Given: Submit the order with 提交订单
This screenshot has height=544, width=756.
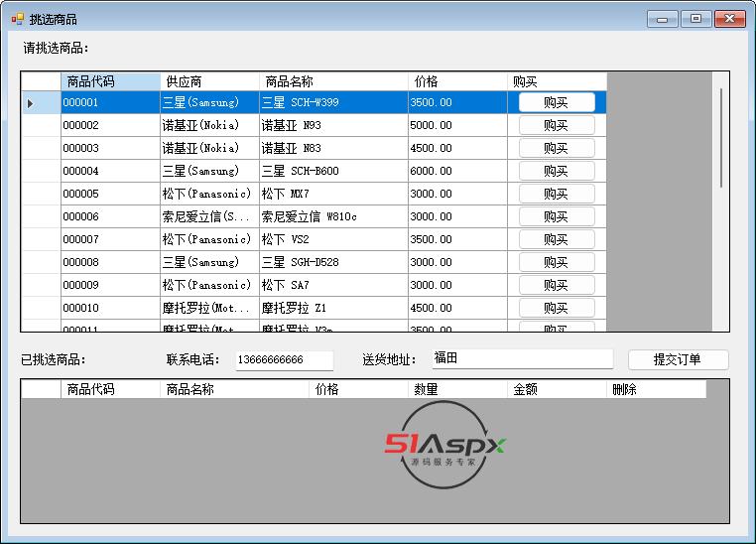Looking at the screenshot, I should (x=679, y=359).
